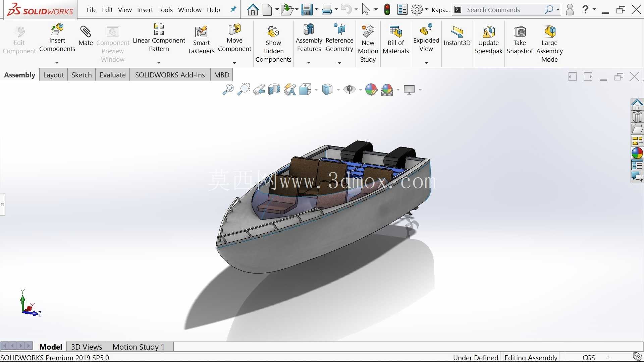The width and height of the screenshot is (644, 362).
Task: Open Options gear dropdown arrow
Action: click(427, 10)
